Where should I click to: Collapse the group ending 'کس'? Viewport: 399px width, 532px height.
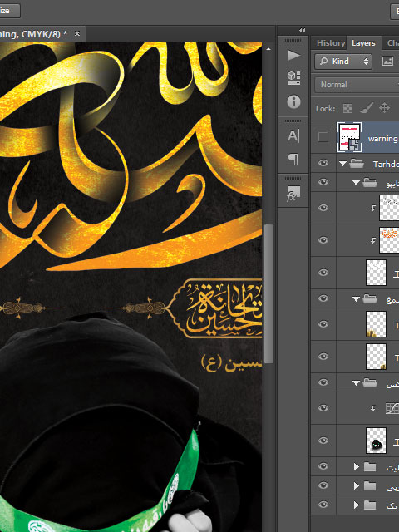356,383
